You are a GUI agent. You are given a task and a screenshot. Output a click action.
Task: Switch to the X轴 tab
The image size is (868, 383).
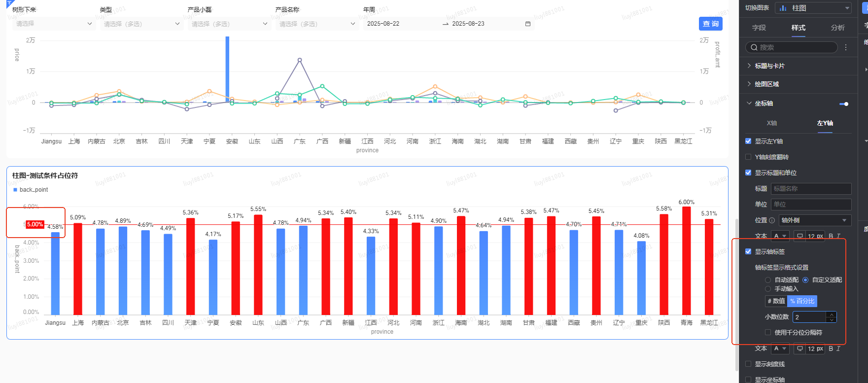772,123
